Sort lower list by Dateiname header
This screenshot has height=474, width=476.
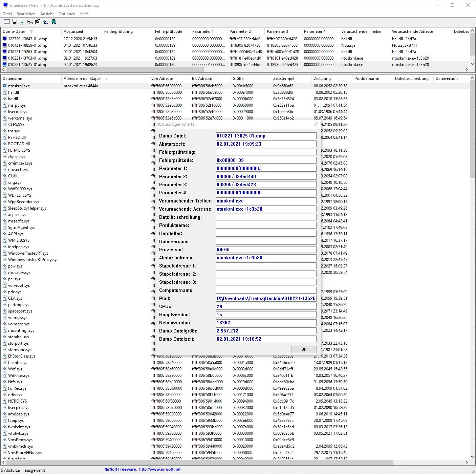point(31,78)
